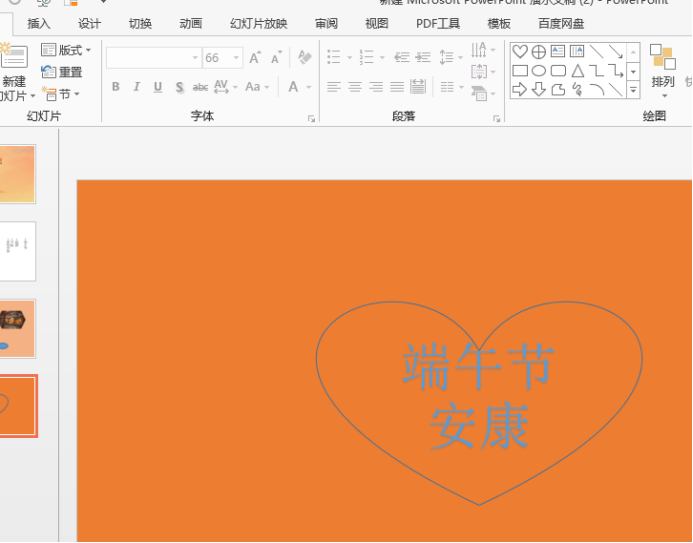Toggle strikethrough abc button
This screenshot has height=543, width=693.
tap(200, 87)
